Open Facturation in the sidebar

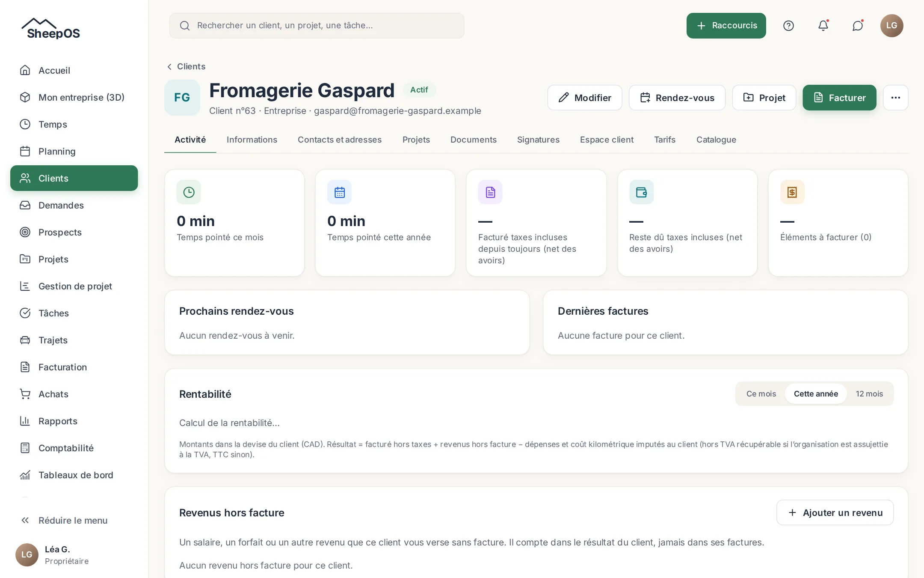coord(74,367)
